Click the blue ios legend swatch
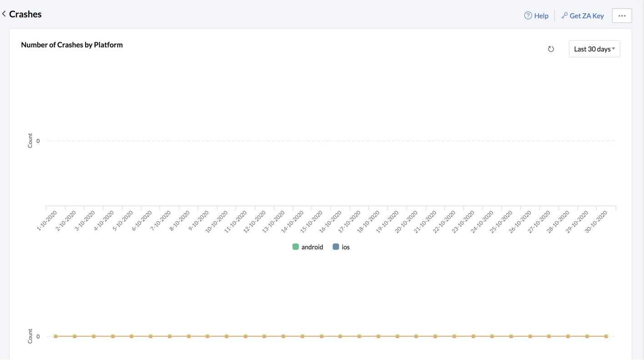Image resolution: width=644 pixels, height=360 pixels. [336, 247]
